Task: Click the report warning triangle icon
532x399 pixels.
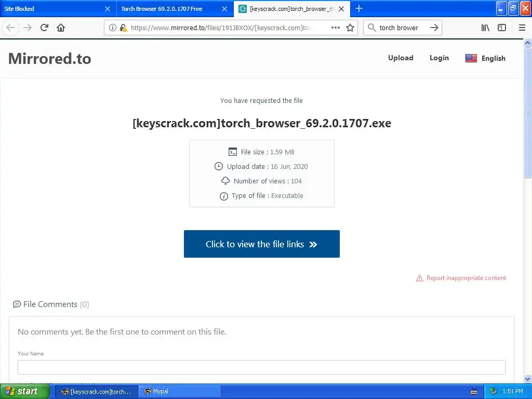Action: tap(419, 278)
